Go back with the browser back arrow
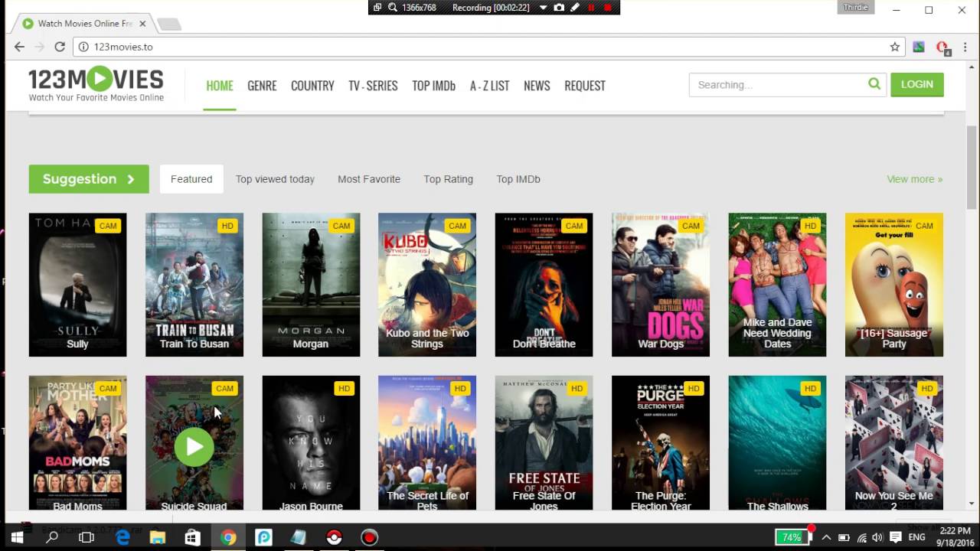Image resolution: width=980 pixels, height=551 pixels. tap(20, 47)
